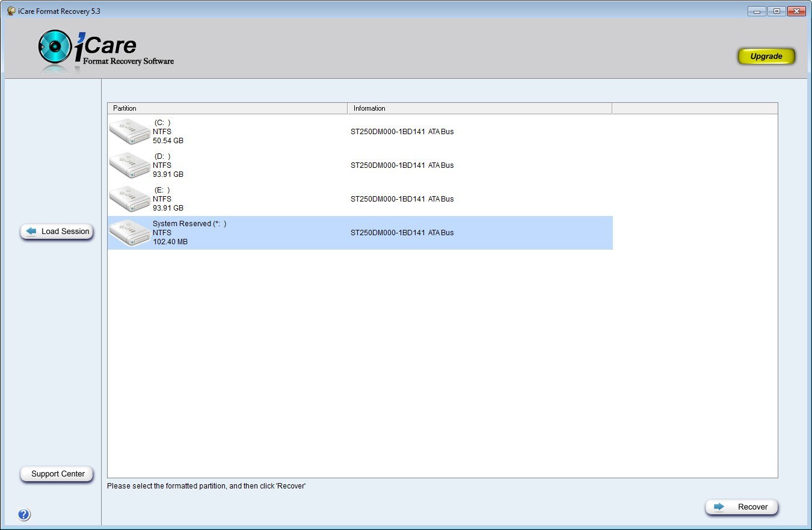Click the app icon in title bar
This screenshot has height=530, width=812.
11,11
